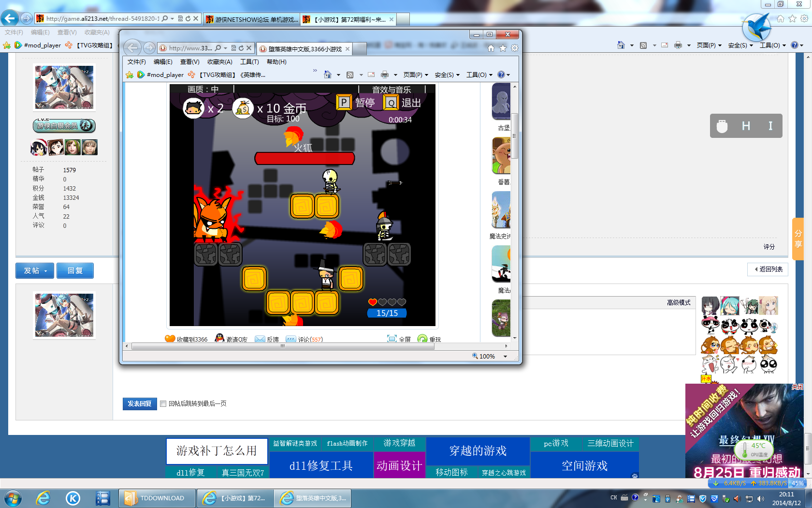Image resolution: width=812 pixels, height=508 pixels.
Task: Click volume speaker icon in system tray
Action: (x=761, y=498)
